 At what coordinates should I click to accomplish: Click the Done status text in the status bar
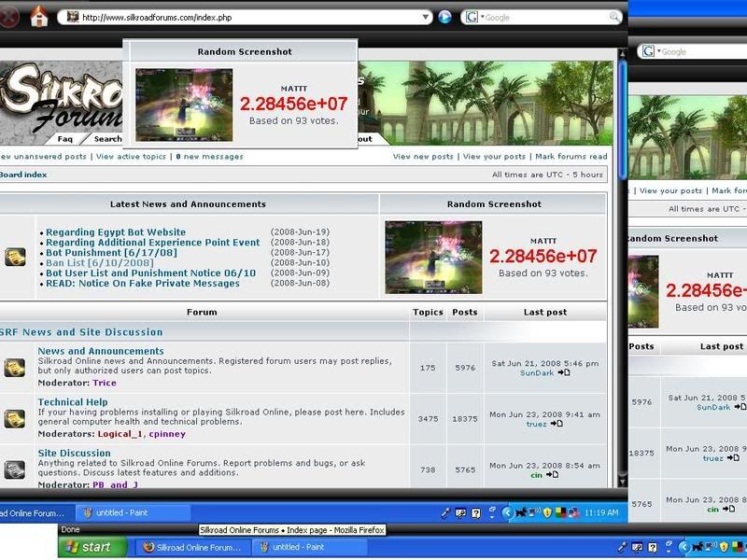coord(71,529)
